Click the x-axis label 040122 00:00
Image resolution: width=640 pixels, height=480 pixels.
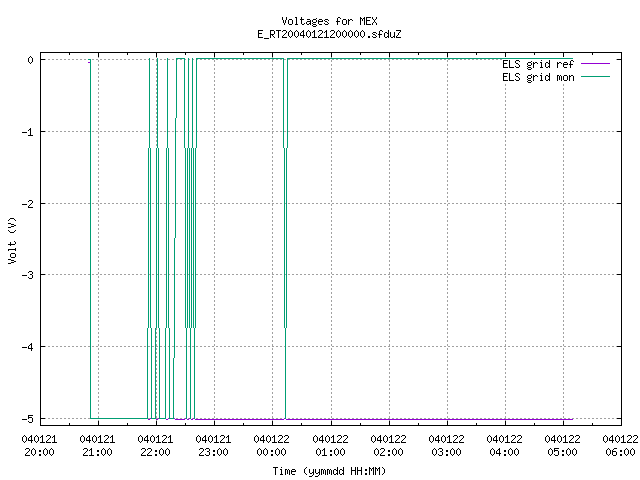click(x=271, y=446)
